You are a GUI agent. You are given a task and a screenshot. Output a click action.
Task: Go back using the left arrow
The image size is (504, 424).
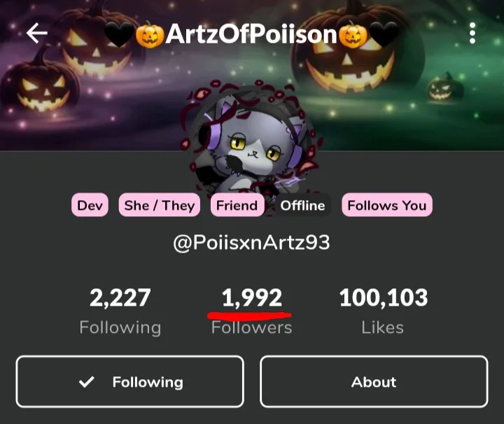pos(36,33)
